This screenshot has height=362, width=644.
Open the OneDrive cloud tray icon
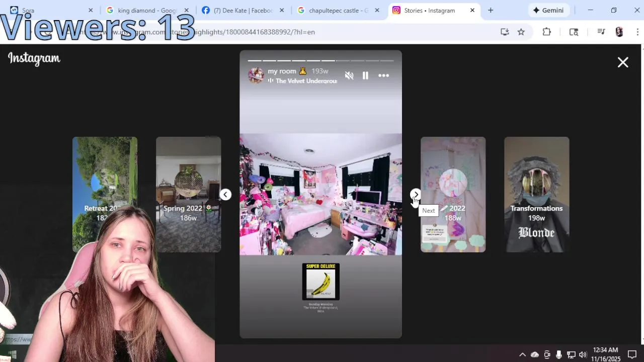click(x=535, y=355)
